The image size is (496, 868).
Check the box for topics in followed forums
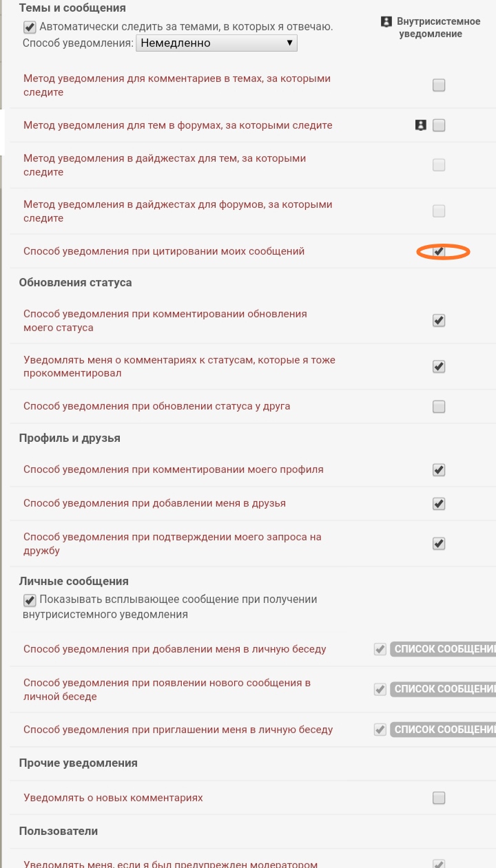(439, 125)
